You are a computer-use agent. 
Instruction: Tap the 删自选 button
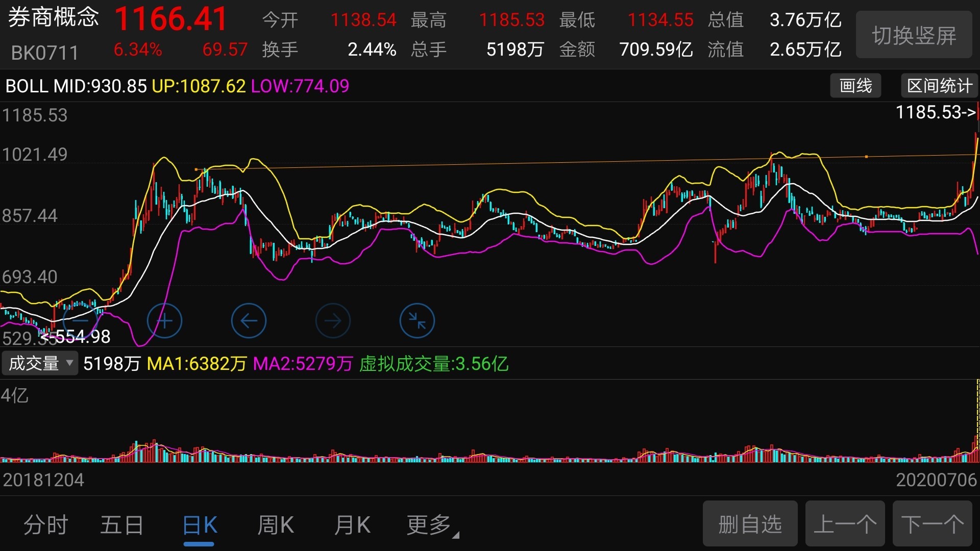[x=750, y=524]
